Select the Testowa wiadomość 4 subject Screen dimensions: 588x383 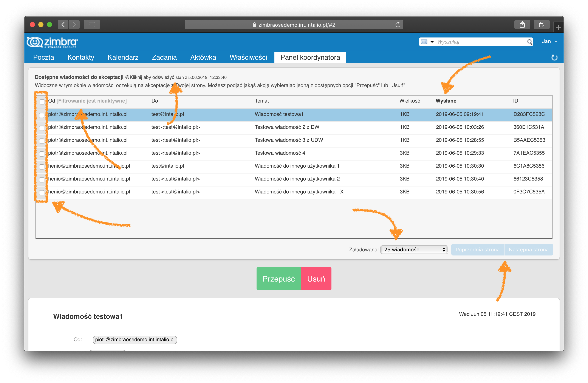[x=280, y=153]
